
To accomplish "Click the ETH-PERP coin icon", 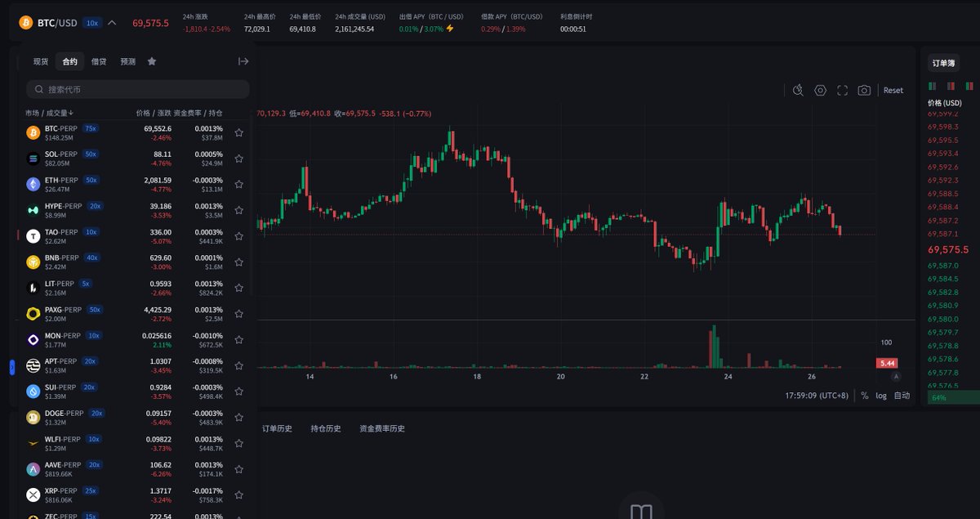I will [33, 184].
